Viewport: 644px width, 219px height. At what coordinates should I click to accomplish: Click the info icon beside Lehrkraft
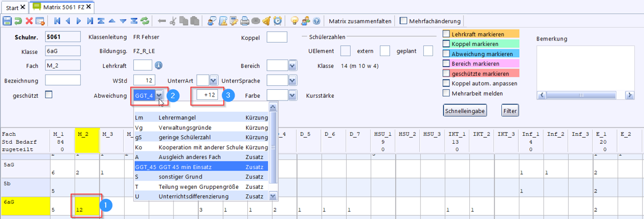(158, 65)
